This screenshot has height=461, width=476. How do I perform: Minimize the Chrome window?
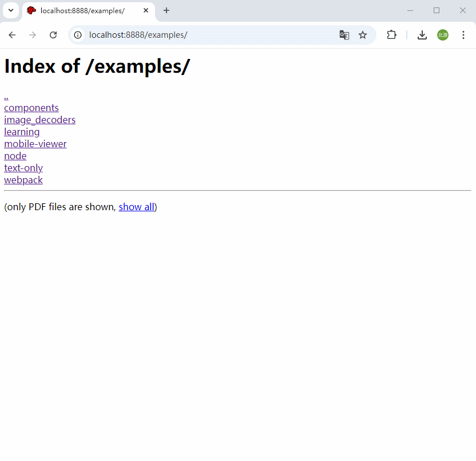pos(410,10)
